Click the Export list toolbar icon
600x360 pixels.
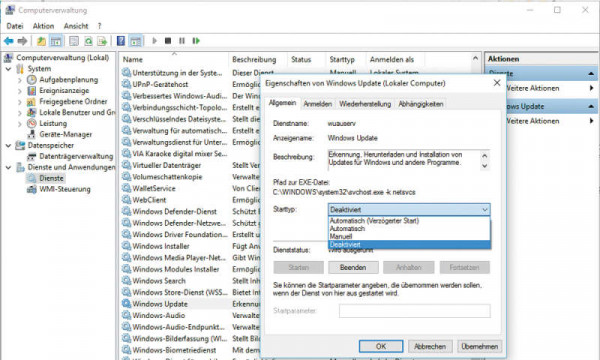coord(102,41)
